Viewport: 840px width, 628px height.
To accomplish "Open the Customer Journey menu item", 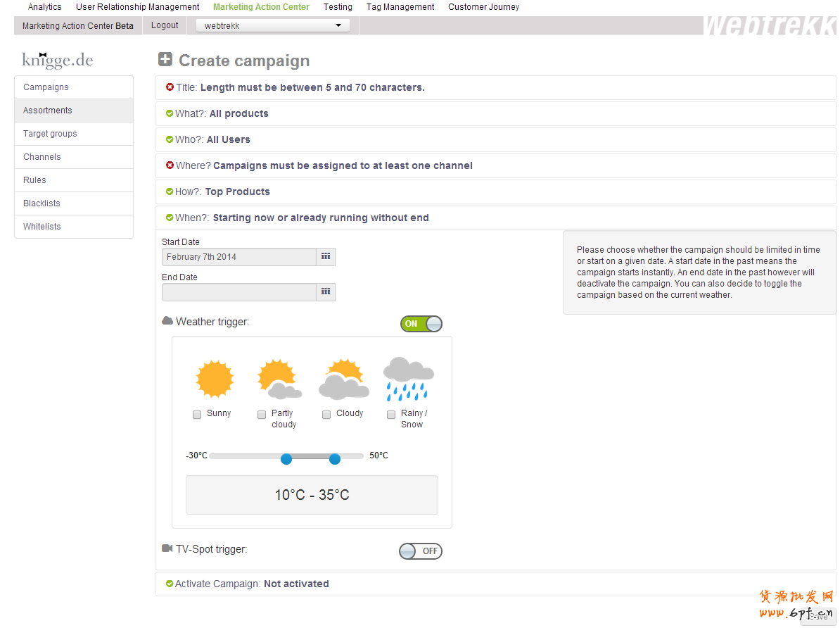I will (483, 7).
